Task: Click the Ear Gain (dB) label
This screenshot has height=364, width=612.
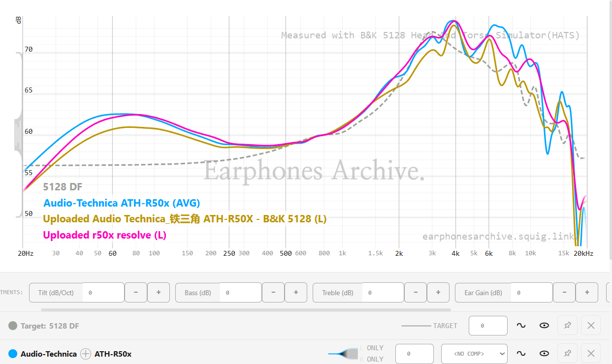Action: (483, 292)
